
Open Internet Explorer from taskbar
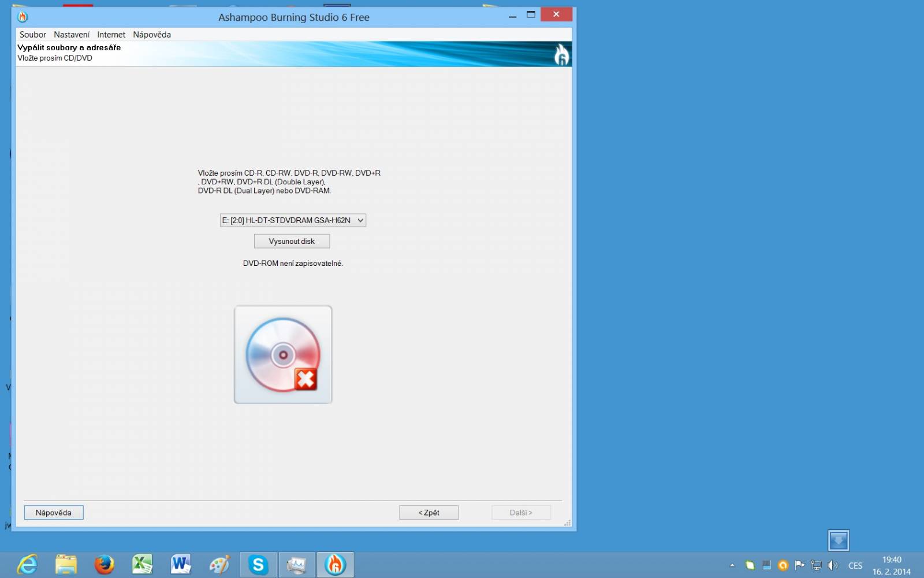pos(27,565)
